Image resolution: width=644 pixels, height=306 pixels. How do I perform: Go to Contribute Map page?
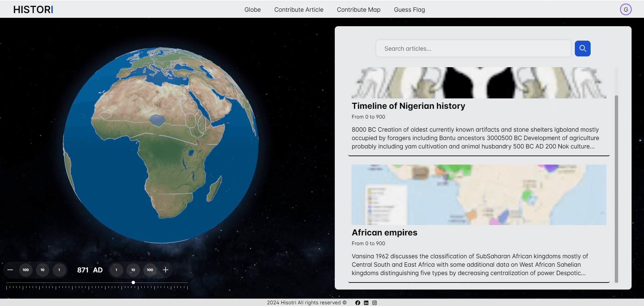point(358,10)
